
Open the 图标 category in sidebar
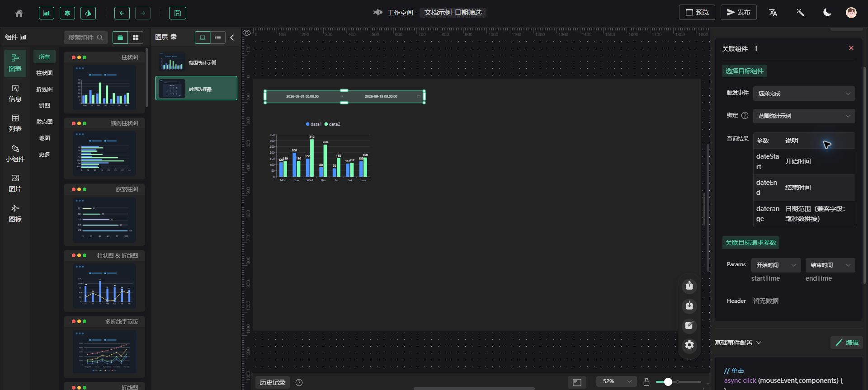click(x=15, y=213)
